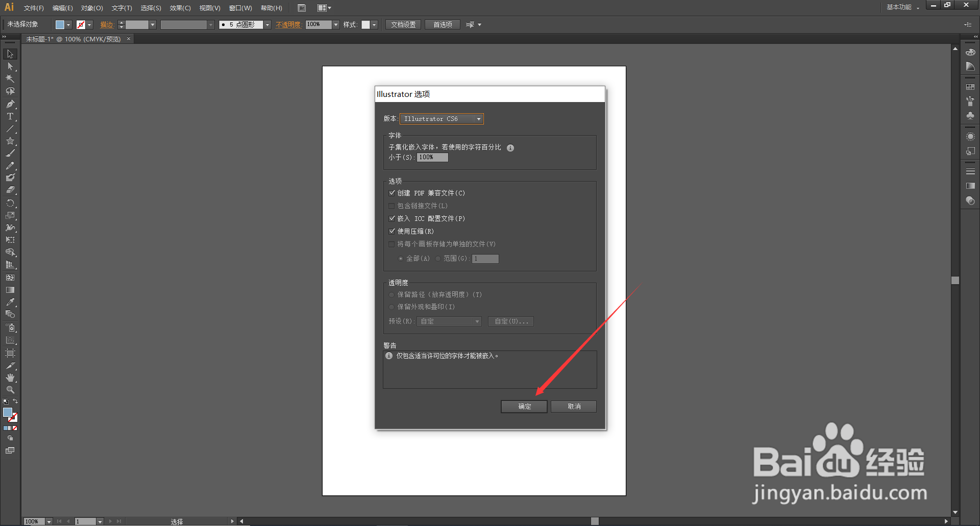Open the 对象(O) menu
The height and width of the screenshot is (526, 980).
92,8
